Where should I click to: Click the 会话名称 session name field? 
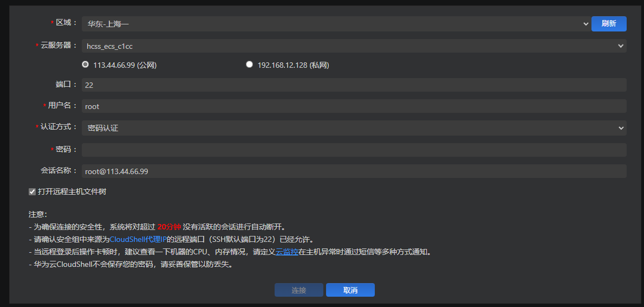354,171
